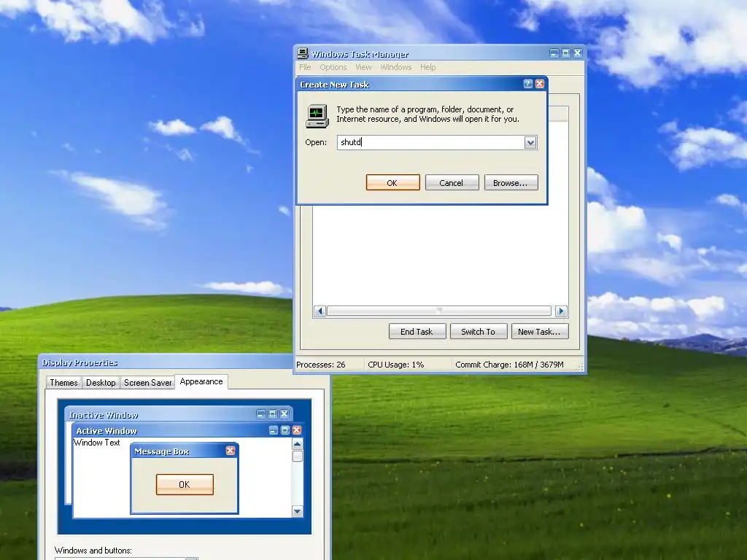Minimize the Windows Task Manager window
747x560 pixels.
[554, 53]
